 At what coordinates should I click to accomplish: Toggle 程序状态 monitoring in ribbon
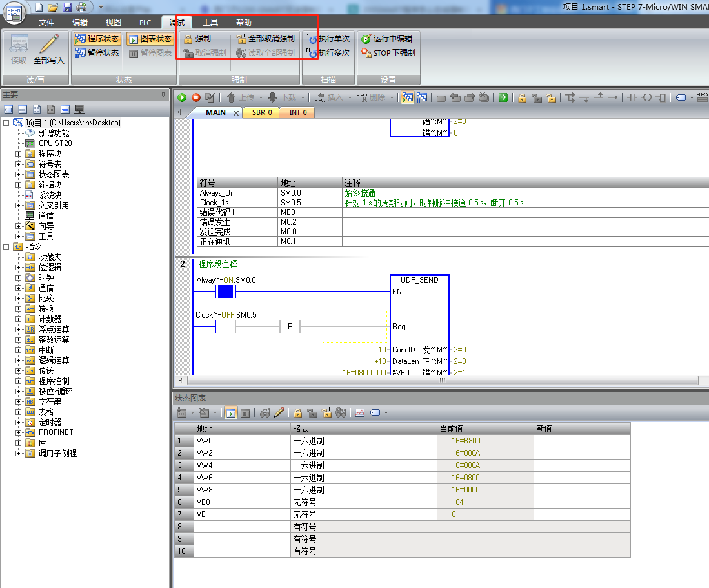pos(97,39)
